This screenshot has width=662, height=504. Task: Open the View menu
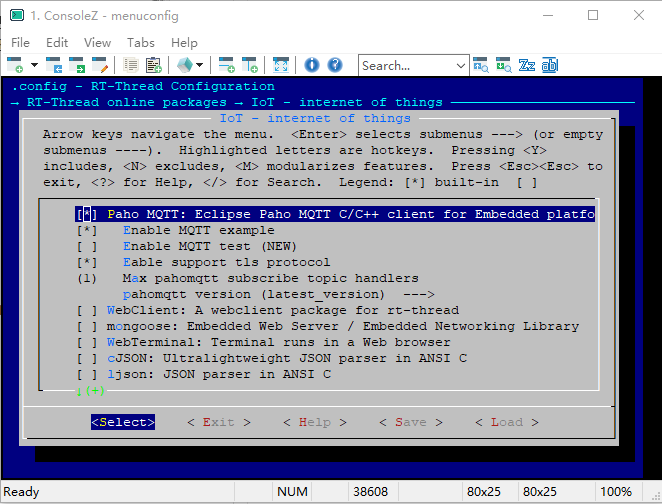pyautogui.click(x=97, y=43)
